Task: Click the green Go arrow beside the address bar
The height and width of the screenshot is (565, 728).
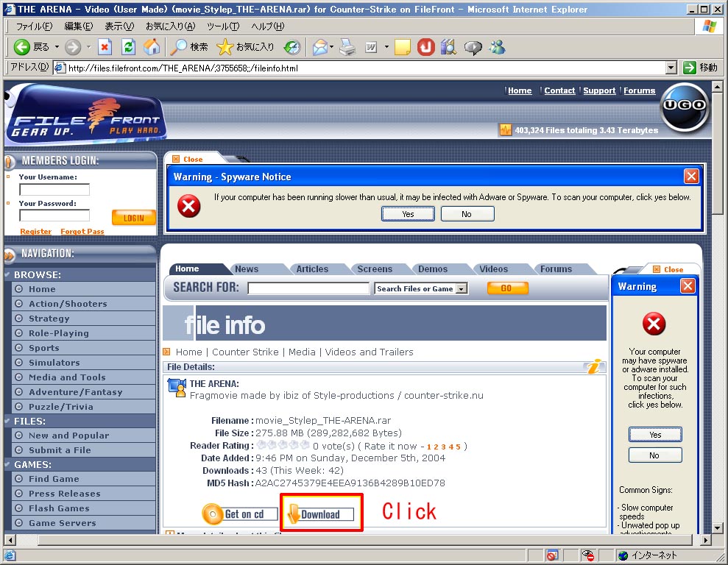Action: click(x=690, y=68)
